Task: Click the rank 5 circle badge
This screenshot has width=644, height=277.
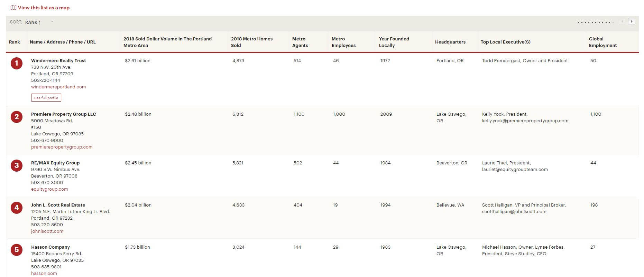Action: point(17,250)
